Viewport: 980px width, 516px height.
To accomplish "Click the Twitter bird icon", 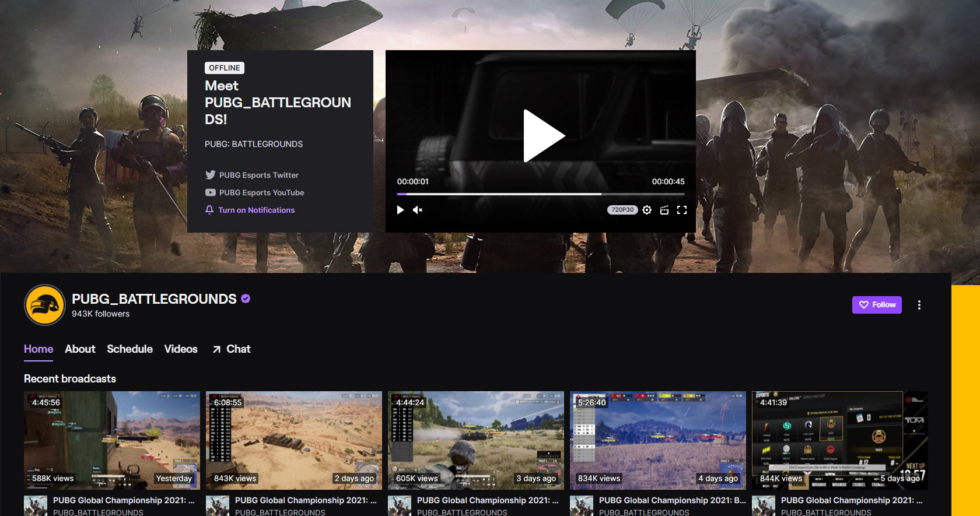I will (x=210, y=175).
